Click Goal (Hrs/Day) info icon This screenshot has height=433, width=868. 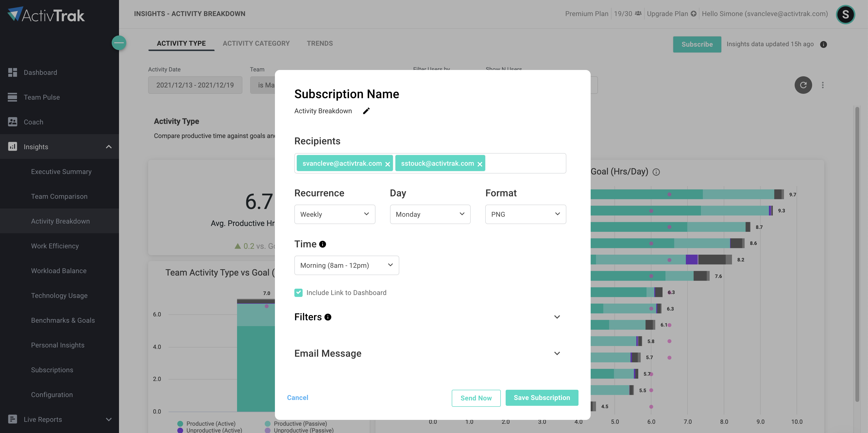click(656, 172)
